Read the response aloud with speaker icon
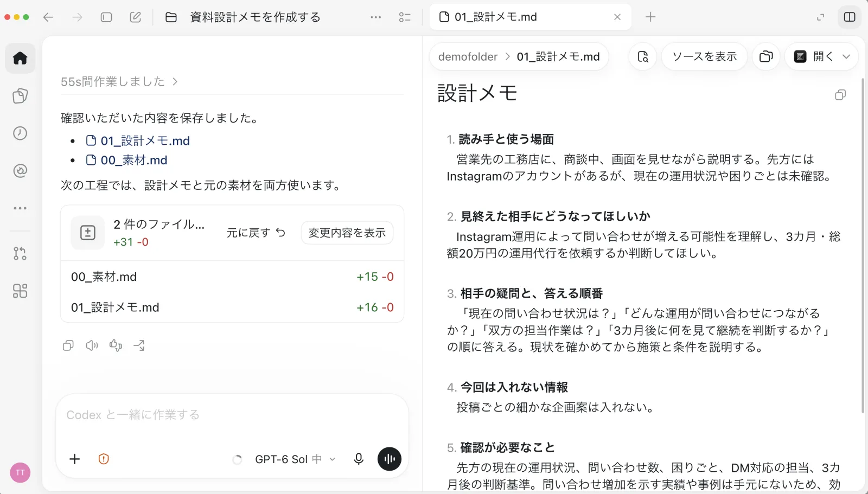 (x=92, y=345)
